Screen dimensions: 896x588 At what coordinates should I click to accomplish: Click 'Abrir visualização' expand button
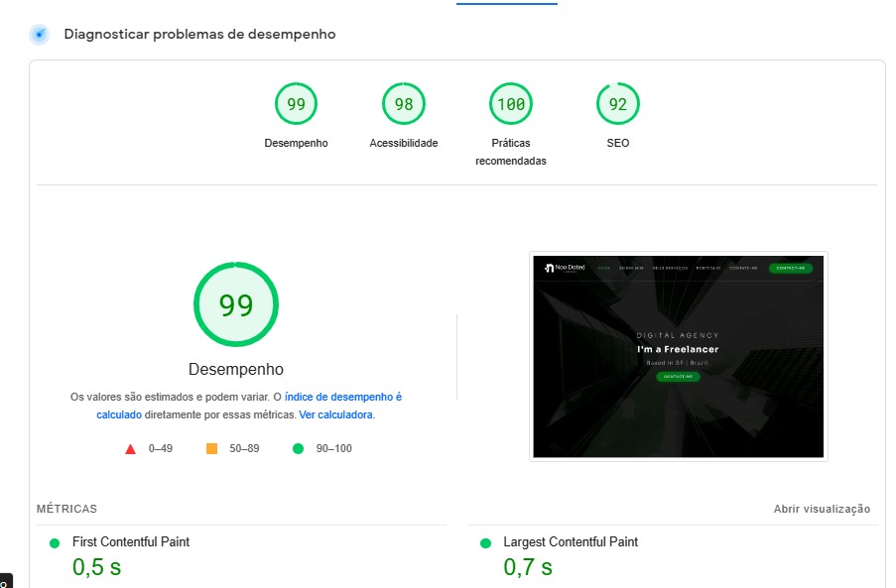[822, 509]
